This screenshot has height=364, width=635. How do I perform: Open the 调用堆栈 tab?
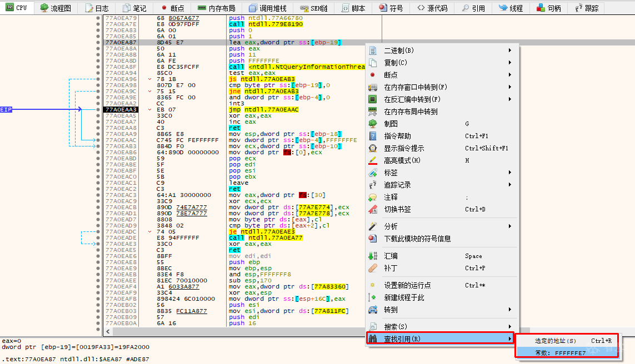pos(268,8)
